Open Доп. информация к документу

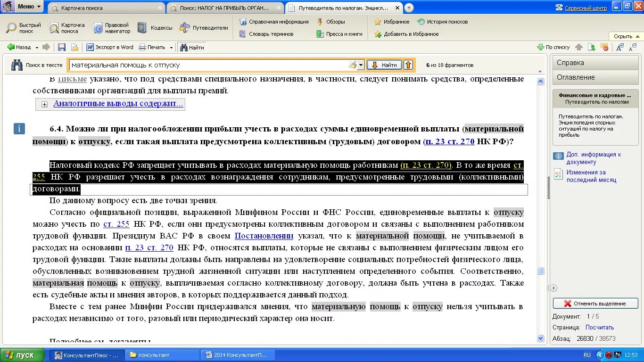(594, 158)
